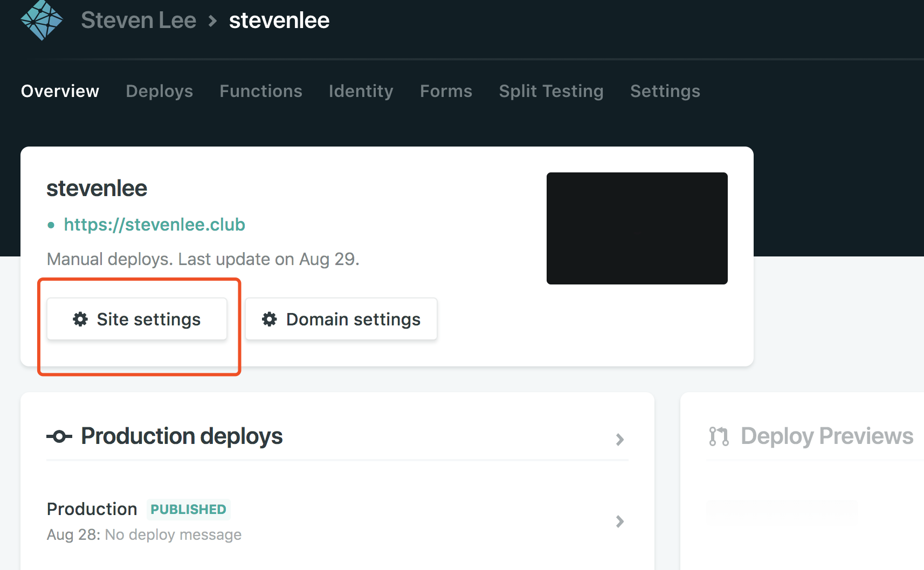Screen dimensions: 924x570
Task: Click the black site preview thumbnail
Action: [x=637, y=228]
